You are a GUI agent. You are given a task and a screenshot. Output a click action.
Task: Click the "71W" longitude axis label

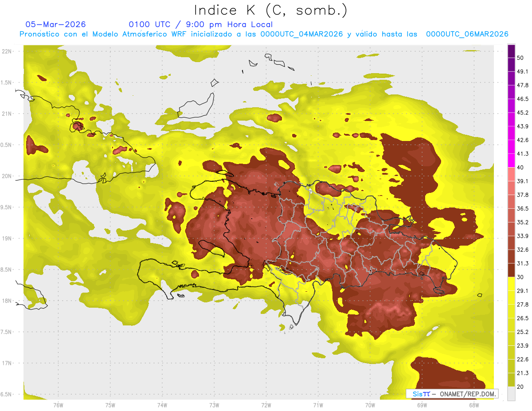click(318, 405)
